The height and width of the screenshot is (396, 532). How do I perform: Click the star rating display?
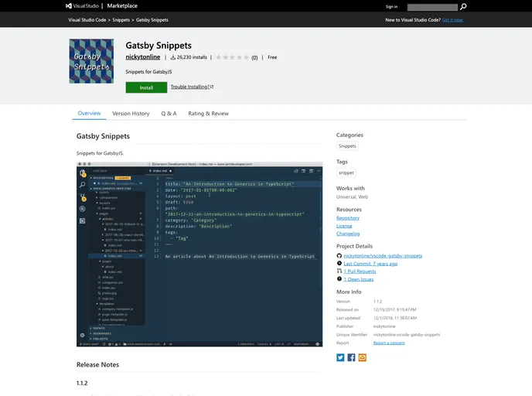[233, 57]
